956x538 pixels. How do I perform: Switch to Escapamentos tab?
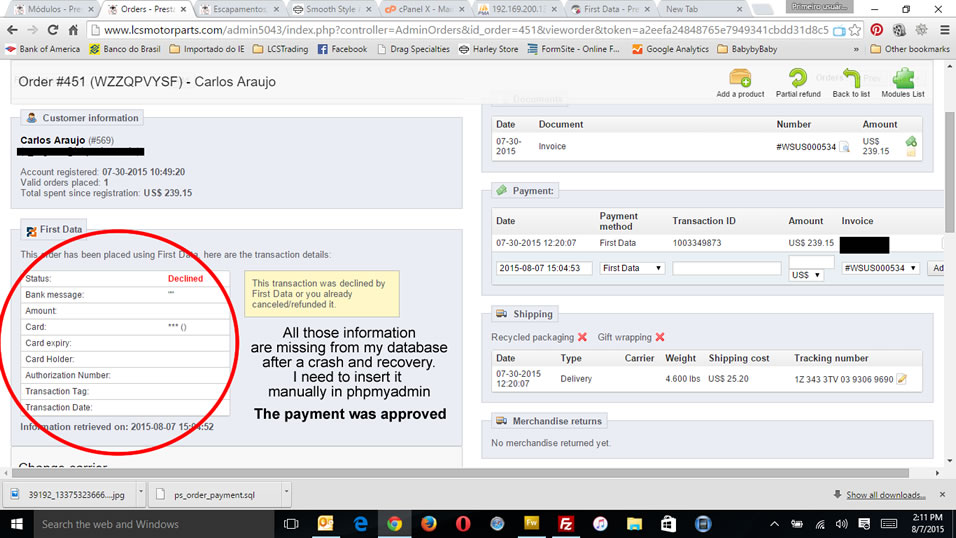pos(239,9)
